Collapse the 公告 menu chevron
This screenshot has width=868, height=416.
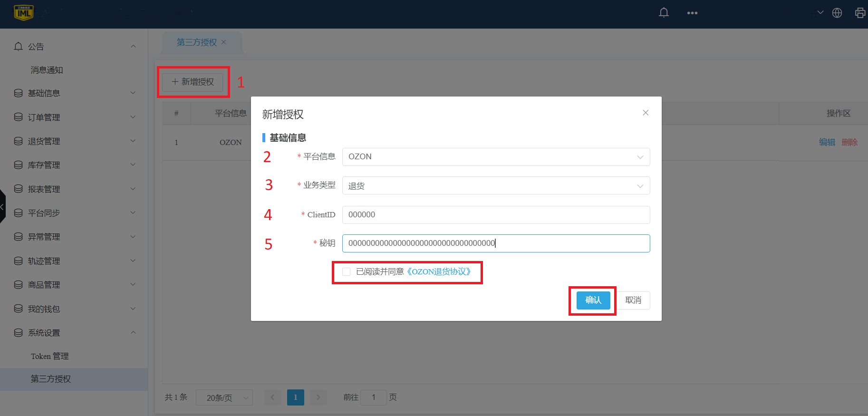(133, 46)
